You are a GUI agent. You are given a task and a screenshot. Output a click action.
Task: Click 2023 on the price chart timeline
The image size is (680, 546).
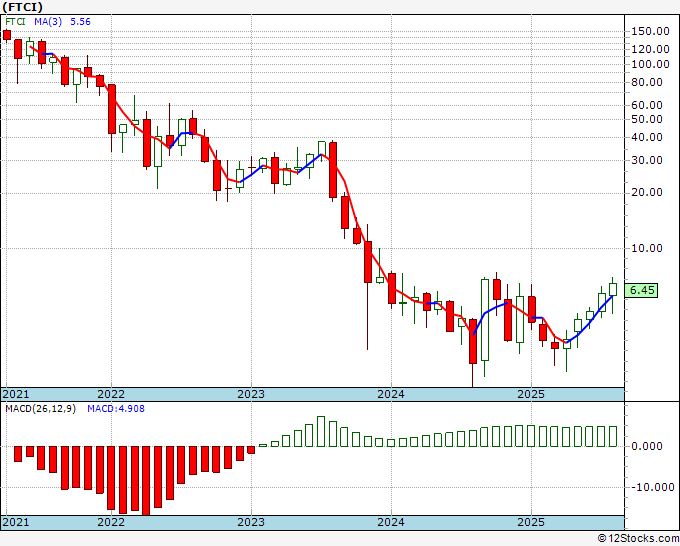point(251,394)
